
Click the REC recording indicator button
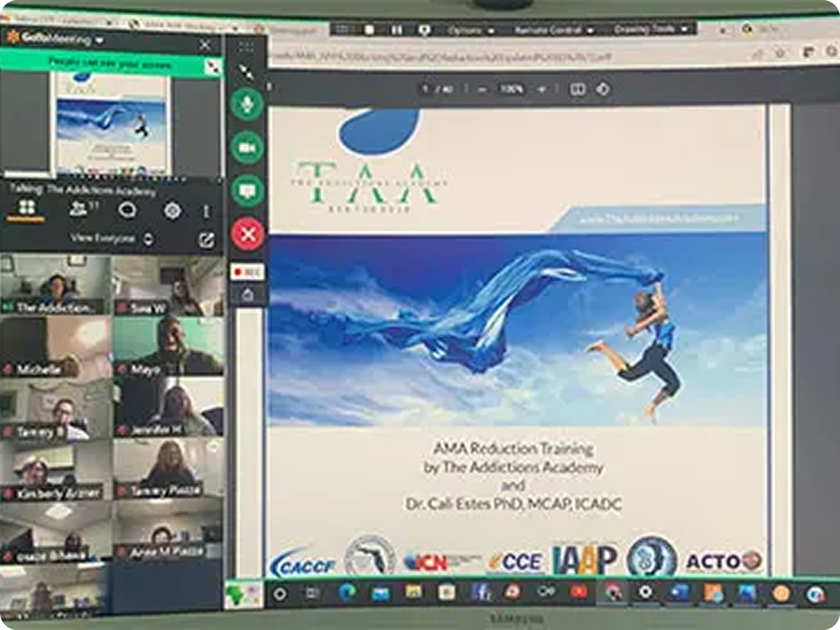coord(248,272)
